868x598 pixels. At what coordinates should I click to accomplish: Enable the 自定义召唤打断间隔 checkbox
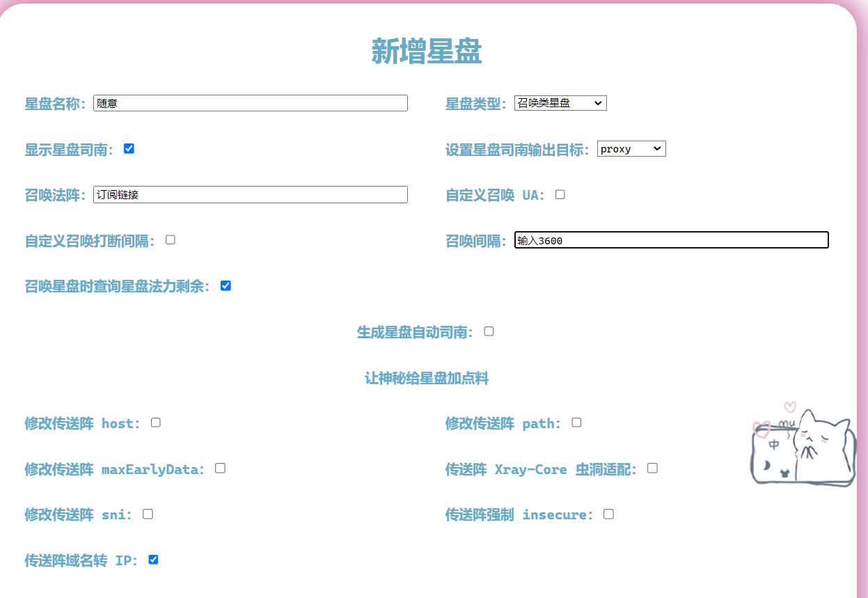[x=171, y=239]
